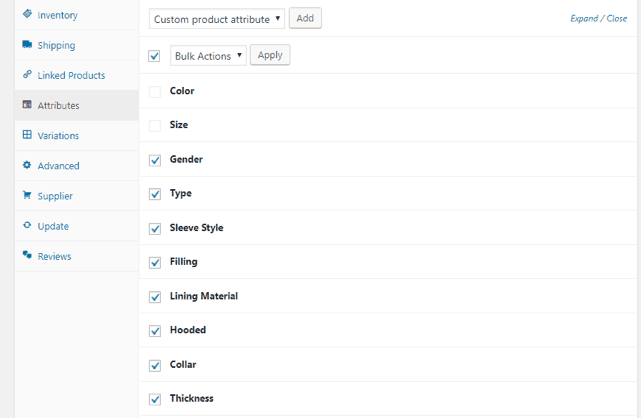The height and width of the screenshot is (418, 641).
Task: Switch to the Variations tab
Action: pos(58,136)
